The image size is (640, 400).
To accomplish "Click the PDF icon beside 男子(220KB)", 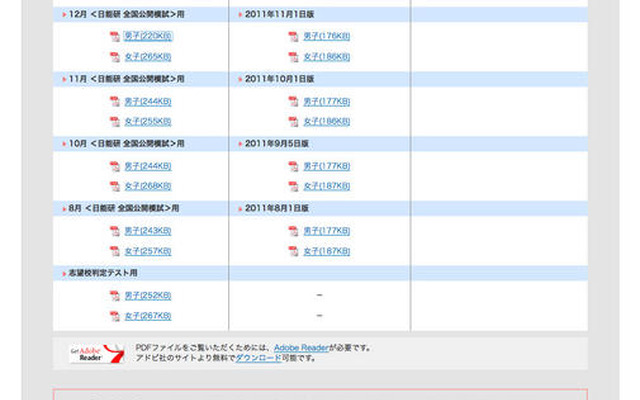I will point(115,37).
